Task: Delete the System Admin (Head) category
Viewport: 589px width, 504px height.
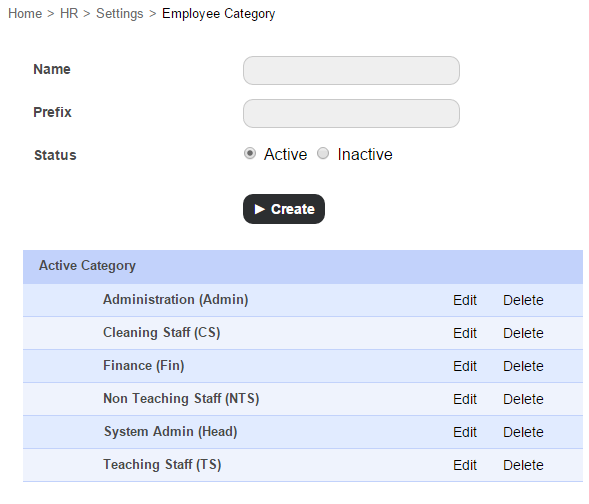Action: coord(523,432)
